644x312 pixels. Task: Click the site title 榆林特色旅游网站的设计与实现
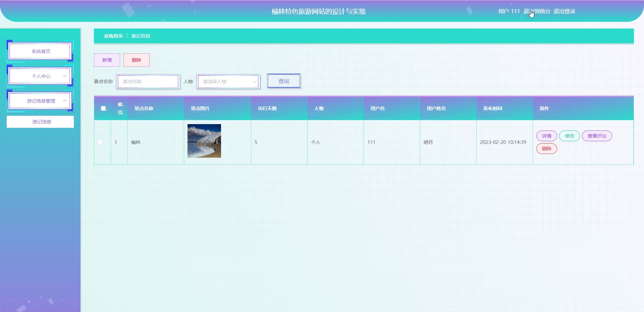319,11
